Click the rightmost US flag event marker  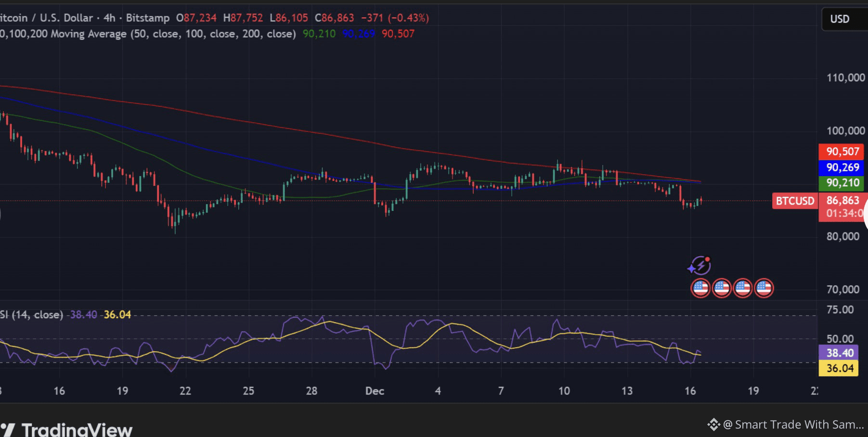764,288
